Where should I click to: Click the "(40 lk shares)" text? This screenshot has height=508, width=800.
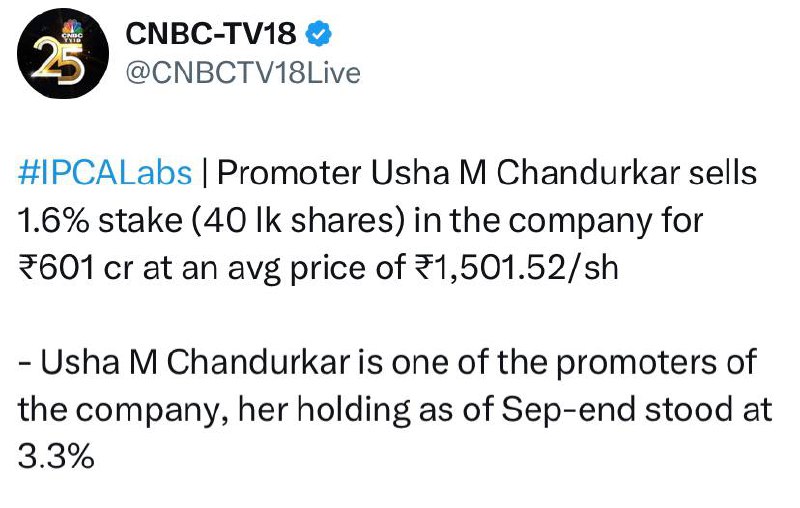pyautogui.click(x=298, y=221)
